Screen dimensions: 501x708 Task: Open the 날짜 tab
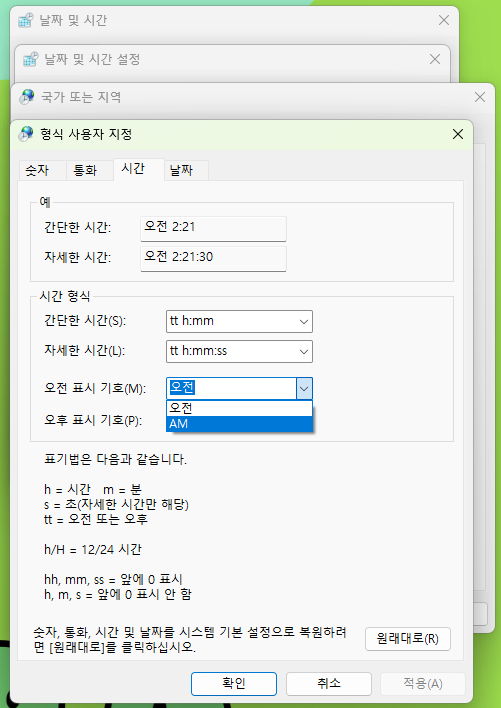[186, 170]
